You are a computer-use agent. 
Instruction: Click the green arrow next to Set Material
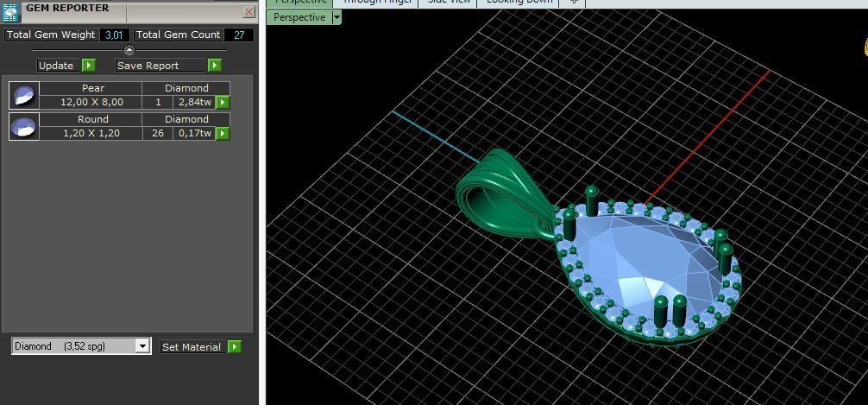pos(234,347)
